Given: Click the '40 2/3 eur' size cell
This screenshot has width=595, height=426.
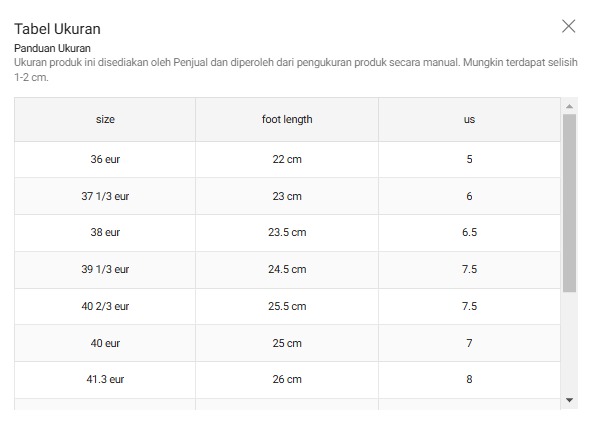Looking at the screenshot, I should tap(105, 306).
